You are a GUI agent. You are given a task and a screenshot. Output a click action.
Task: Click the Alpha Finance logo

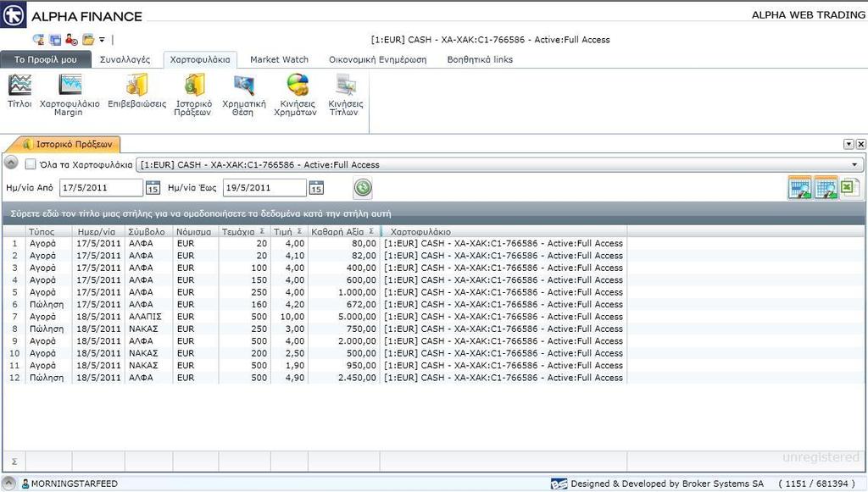pos(14,15)
